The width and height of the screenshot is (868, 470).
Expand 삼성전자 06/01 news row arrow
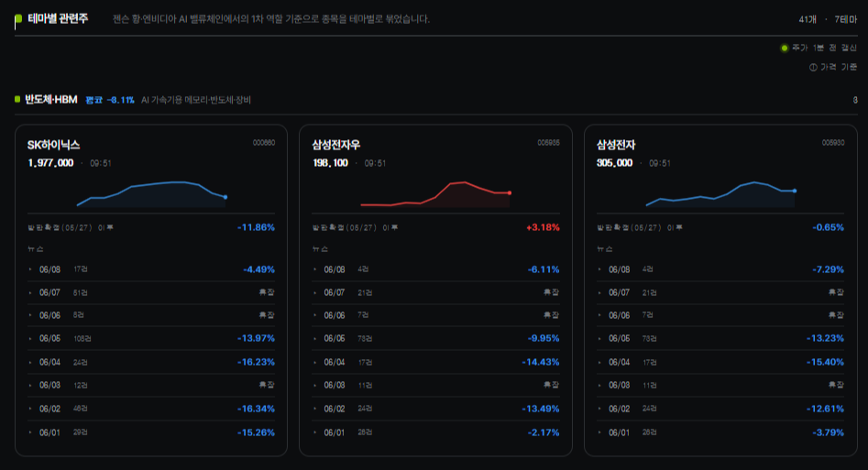pyautogui.click(x=599, y=432)
